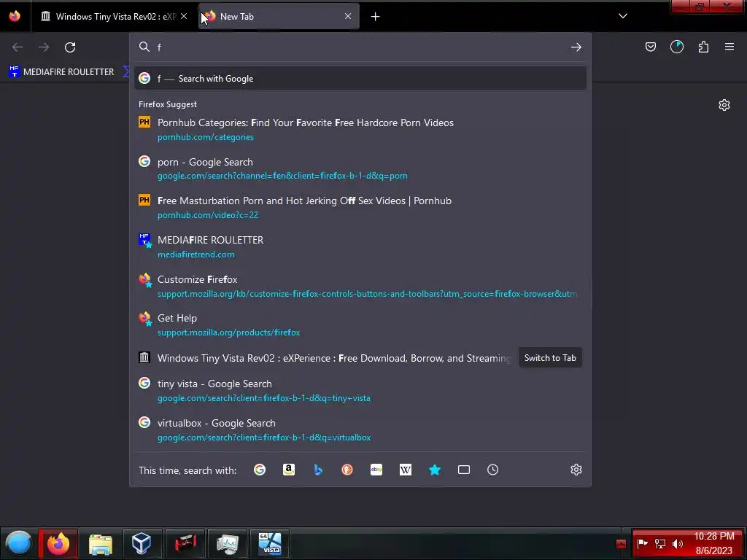Open the Firefox hamburger menu
The height and width of the screenshot is (560, 747).
click(729, 47)
